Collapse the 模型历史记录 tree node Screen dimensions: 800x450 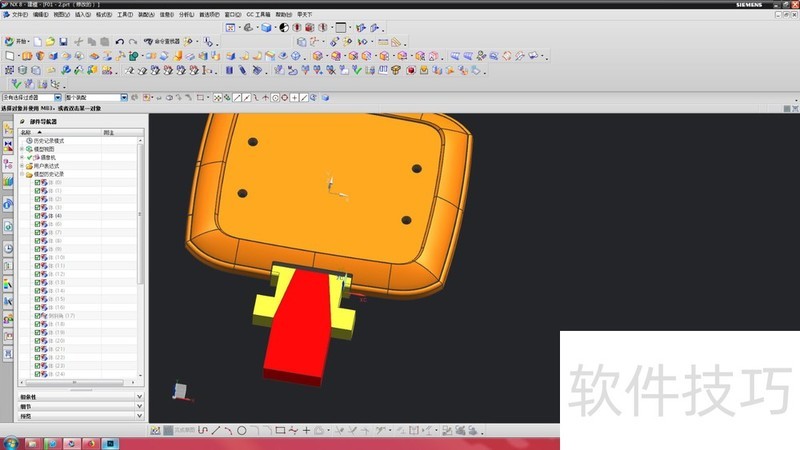(x=22, y=174)
